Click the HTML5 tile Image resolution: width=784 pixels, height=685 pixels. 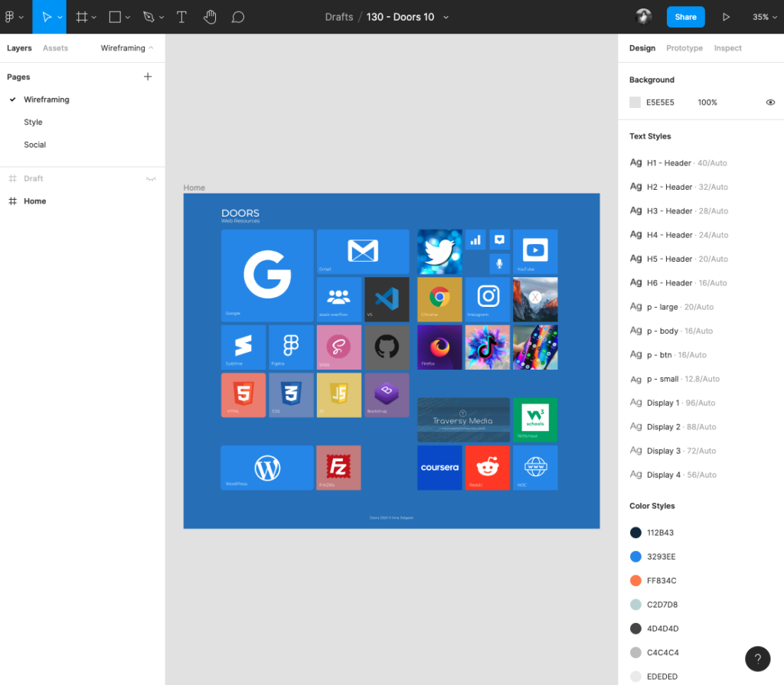[x=243, y=395]
